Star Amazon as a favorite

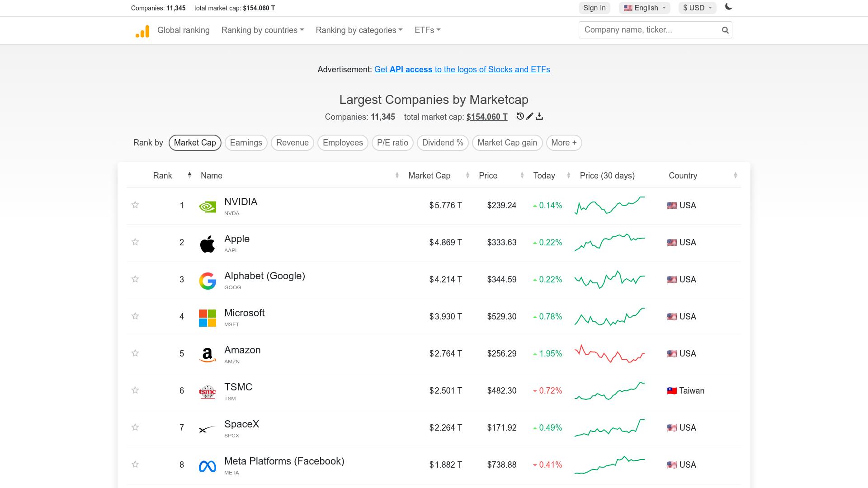135,353
